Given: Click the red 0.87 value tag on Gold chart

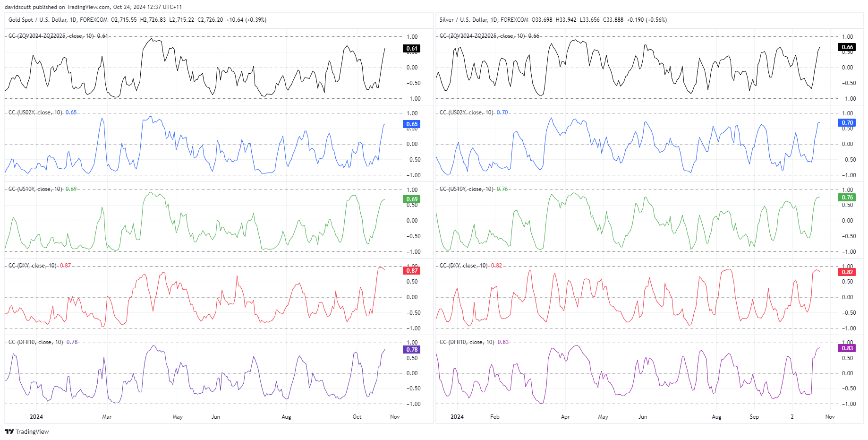Looking at the screenshot, I should click(412, 271).
